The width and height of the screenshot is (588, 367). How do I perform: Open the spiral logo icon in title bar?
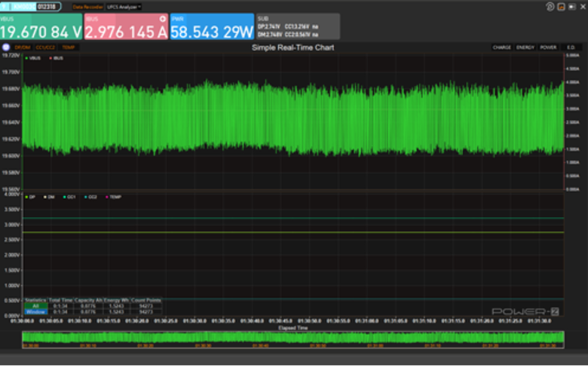click(x=550, y=7)
